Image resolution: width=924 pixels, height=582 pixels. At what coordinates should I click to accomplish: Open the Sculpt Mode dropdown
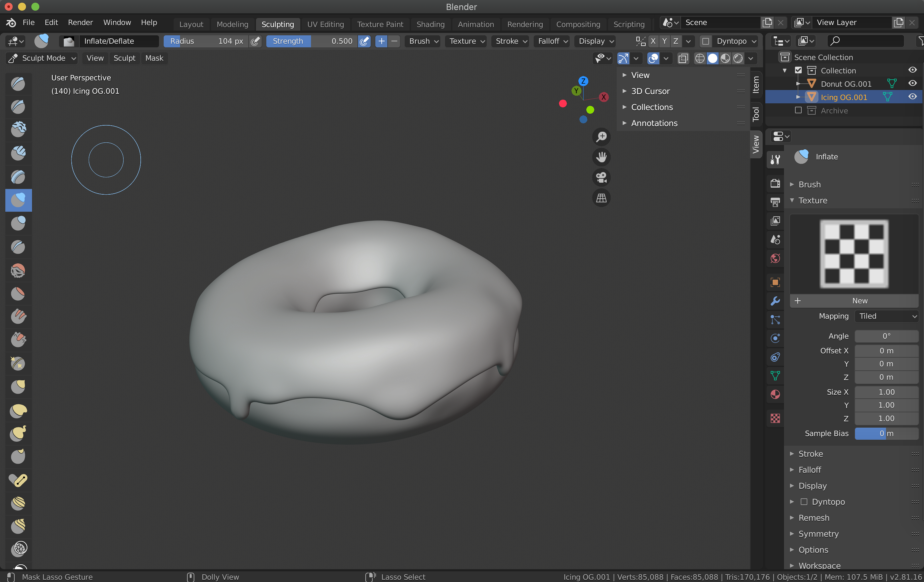pos(42,58)
